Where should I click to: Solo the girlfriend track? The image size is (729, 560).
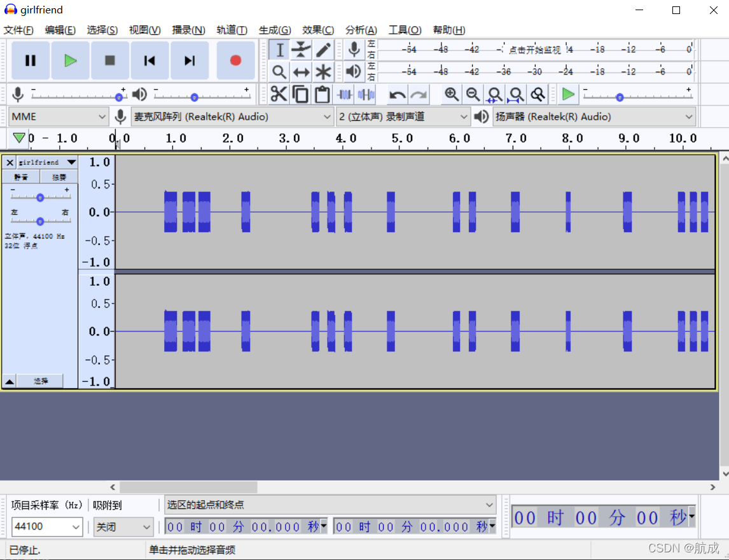click(59, 177)
